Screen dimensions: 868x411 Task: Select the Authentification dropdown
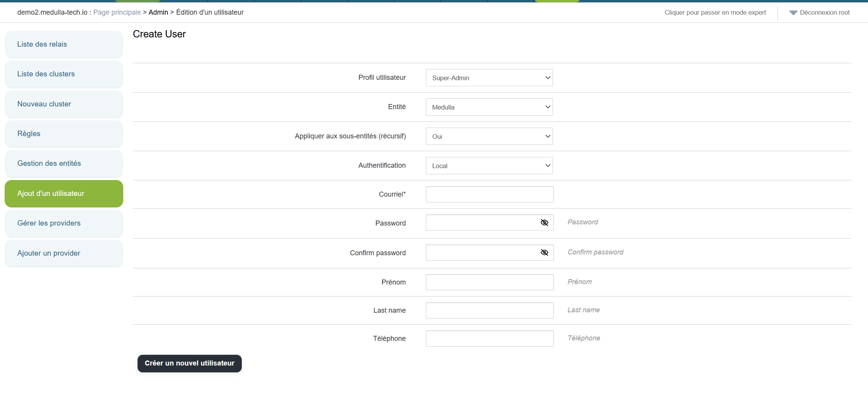pyautogui.click(x=489, y=166)
